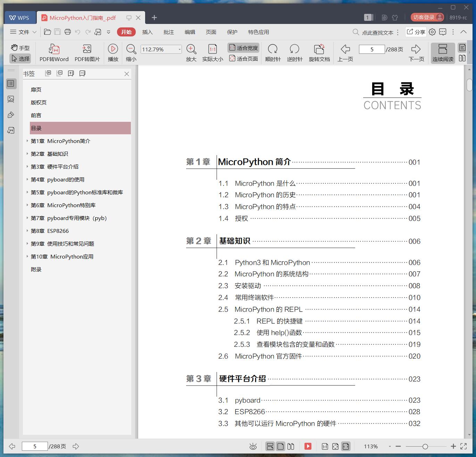The height and width of the screenshot is (457, 476).
Task: Open bookmark panel in left sidebar
Action: coord(11,84)
